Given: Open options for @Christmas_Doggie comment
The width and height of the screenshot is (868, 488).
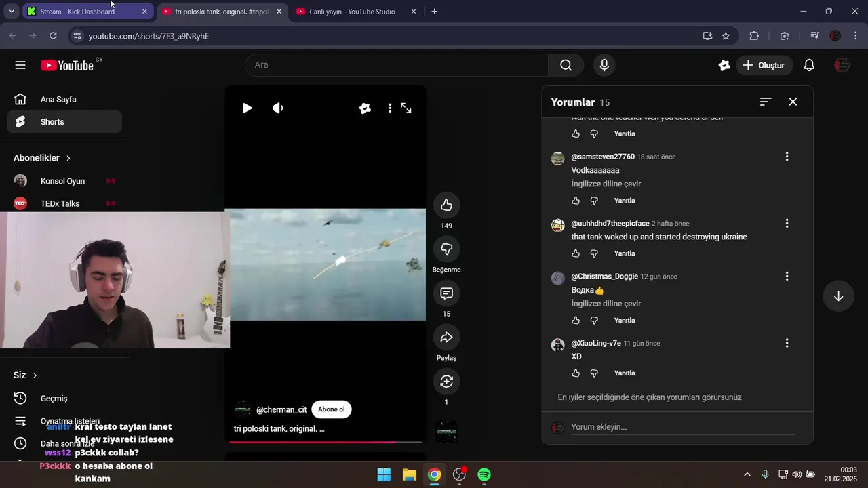Looking at the screenshot, I should pyautogui.click(x=787, y=276).
